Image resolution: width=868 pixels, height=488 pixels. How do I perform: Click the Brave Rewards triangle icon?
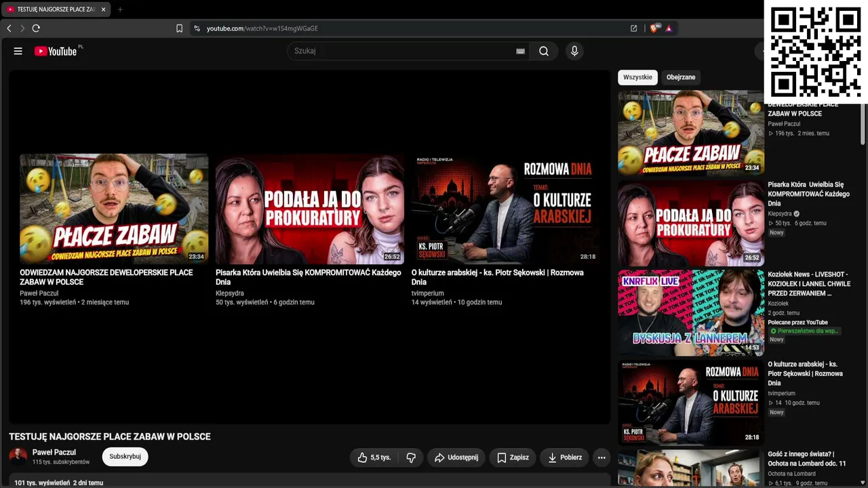tap(669, 28)
